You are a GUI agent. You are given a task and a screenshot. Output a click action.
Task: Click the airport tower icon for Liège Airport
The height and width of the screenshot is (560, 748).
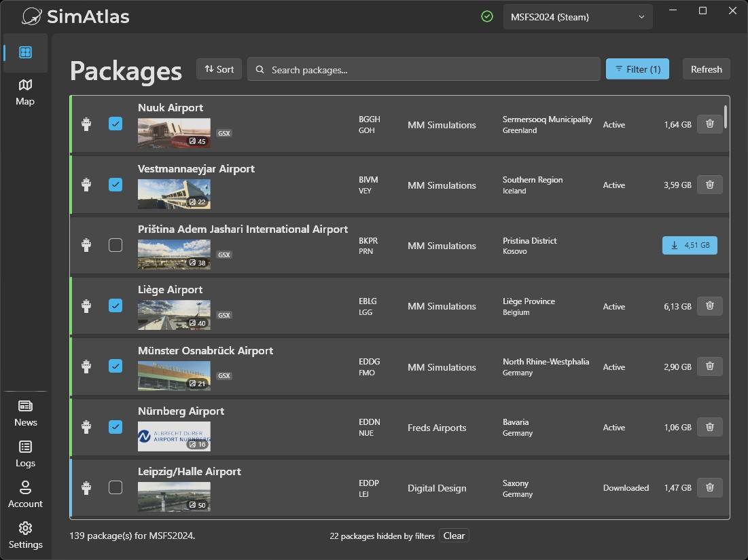point(86,305)
